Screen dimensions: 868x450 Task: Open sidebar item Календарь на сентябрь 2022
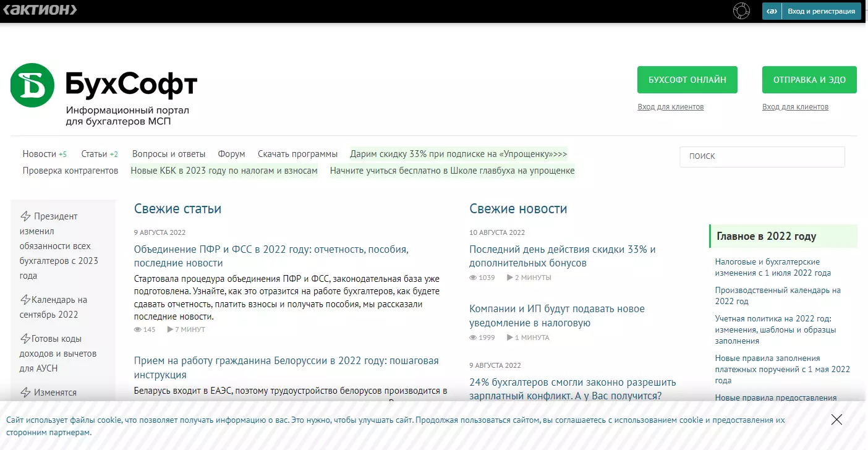tap(54, 307)
